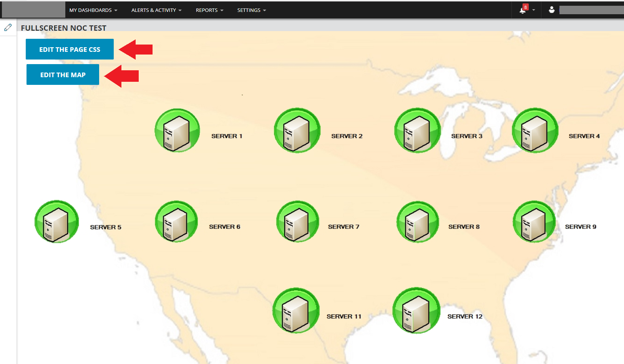This screenshot has height=364, width=624.
Task: Click the SERVER 6 label
Action: point(225,227)
